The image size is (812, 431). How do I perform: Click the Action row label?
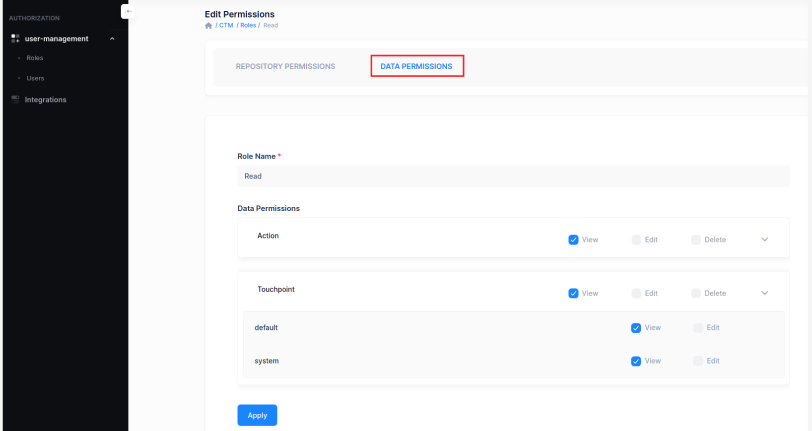coord(268,236)
